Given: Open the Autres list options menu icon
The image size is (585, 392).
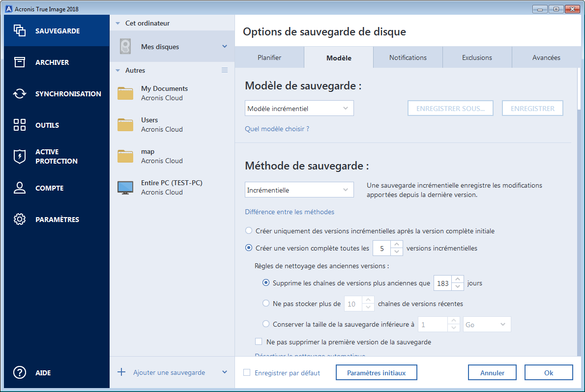Looking at the screenshot, I should click(x=225, y=70).
